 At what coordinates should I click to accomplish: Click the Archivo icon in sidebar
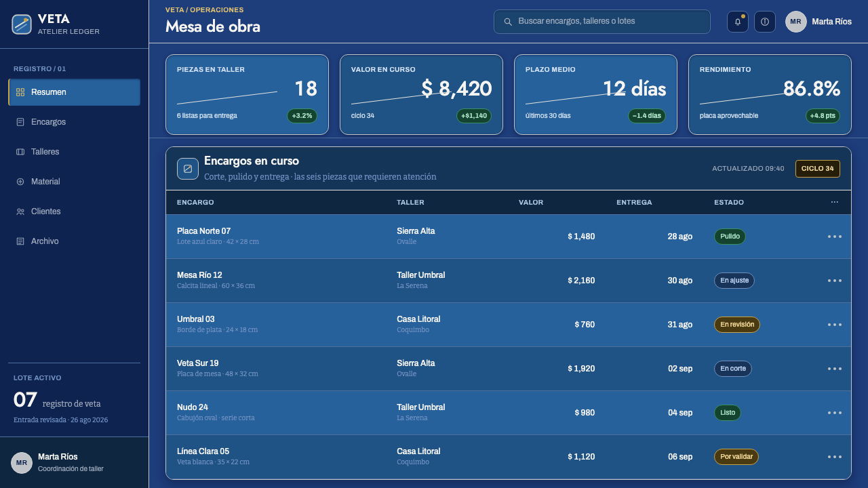click(x=20, y=241)
